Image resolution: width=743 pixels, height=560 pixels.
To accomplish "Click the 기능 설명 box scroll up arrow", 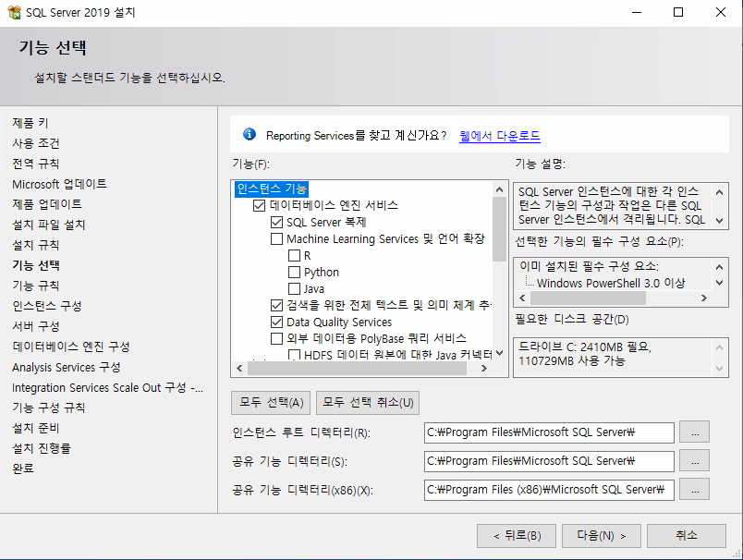I will click(719, 192).
